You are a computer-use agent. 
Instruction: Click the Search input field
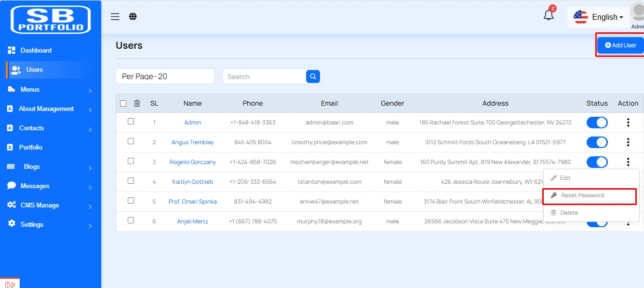coord(264,76)
